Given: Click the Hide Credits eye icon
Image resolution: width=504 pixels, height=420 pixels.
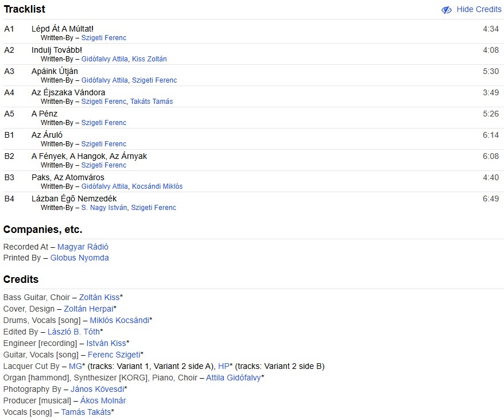Looking at the screenshot, I should click(446, 10).
